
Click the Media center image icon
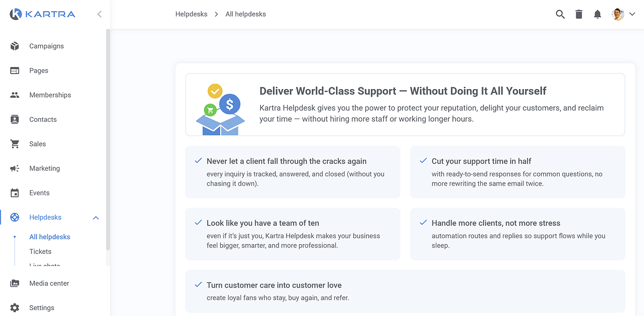[15, 283]
